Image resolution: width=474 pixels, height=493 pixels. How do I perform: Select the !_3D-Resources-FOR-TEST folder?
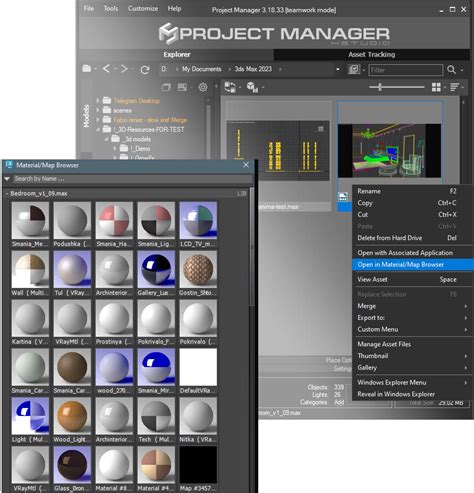[149, 129]
